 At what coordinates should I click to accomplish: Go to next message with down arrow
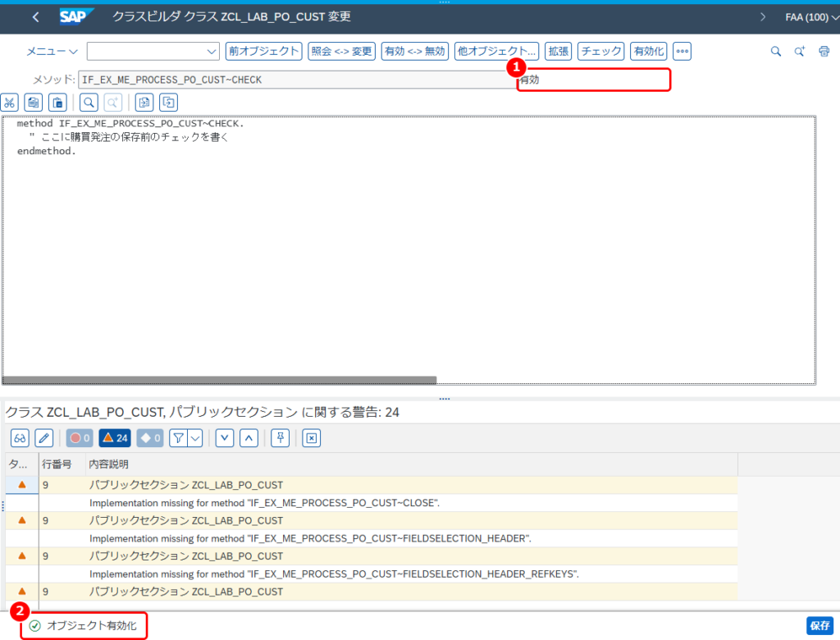click(x=225, y=438)
